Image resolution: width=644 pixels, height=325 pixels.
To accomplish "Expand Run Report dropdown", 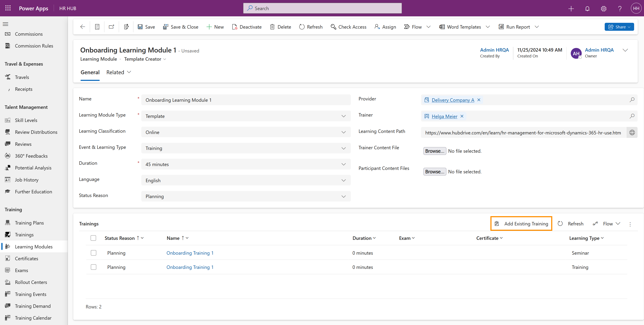I will [537, 27].
